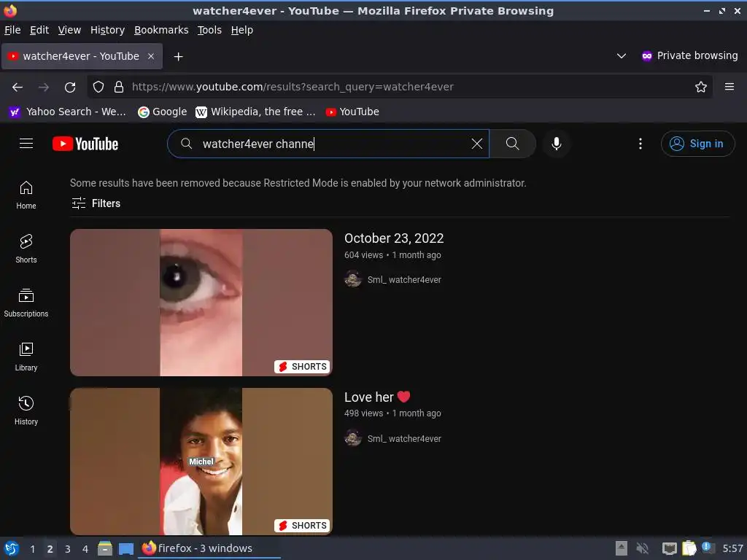The image size is (747, 560).
Task: Switch to workspace 1
Action: (32, 548)
